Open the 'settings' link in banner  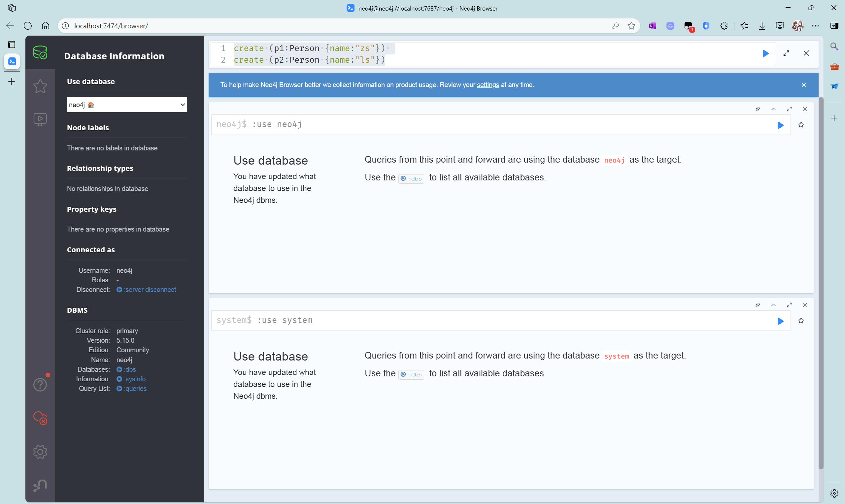(x=488, y=85)
